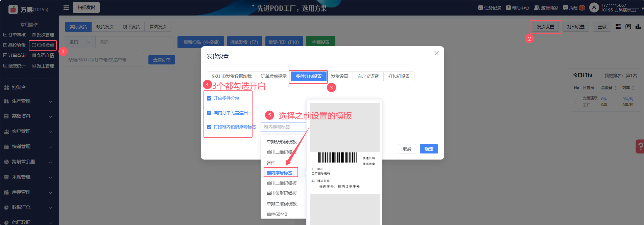The width and height of the screenshot is (644, 225).
Task: Open 帮助中心 help center
Action: click(x=518, y=8)
